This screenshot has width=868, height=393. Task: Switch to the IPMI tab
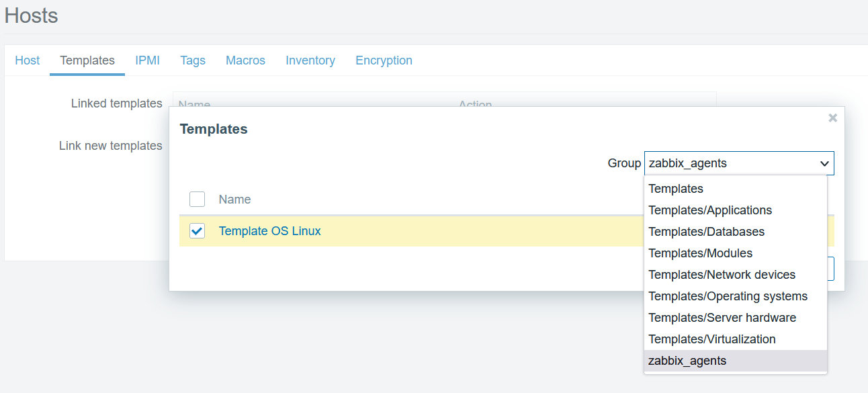pyautogui.click(x=147, y=60)
